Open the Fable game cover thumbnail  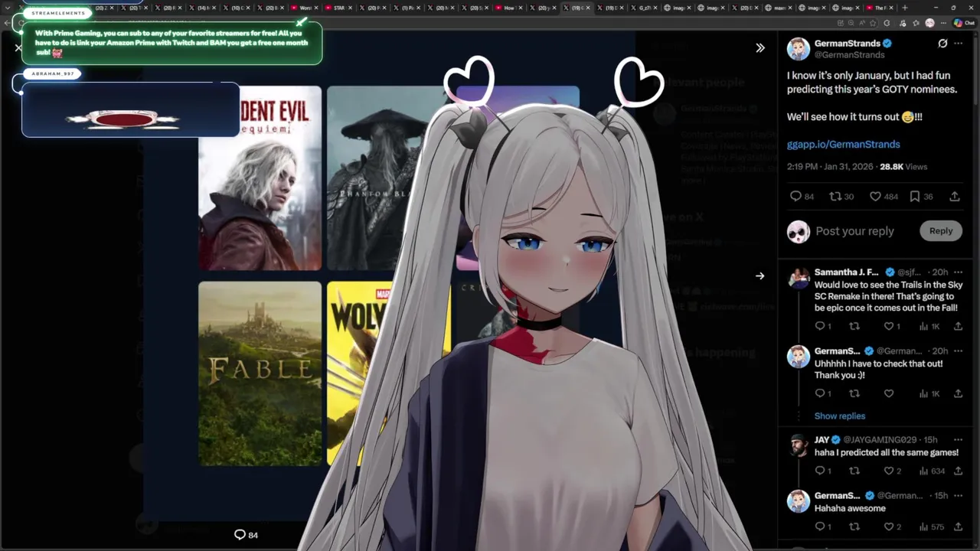pos(260,373)
